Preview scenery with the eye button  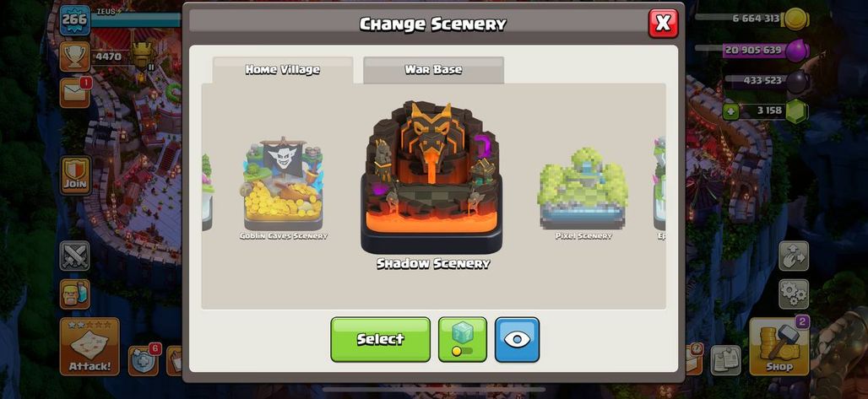tap(517, 340)
